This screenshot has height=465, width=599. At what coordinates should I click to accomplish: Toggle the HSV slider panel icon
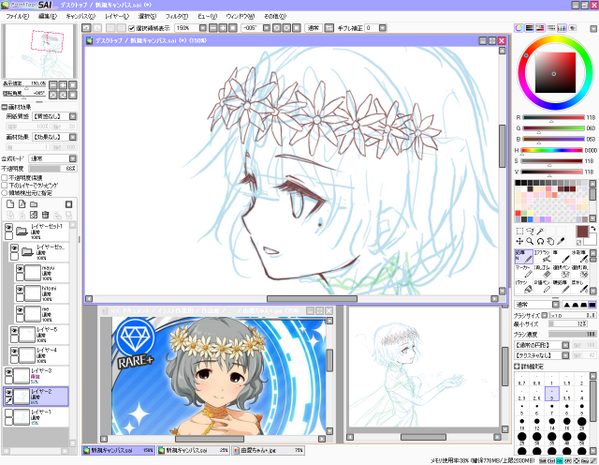tap(540, 28)
